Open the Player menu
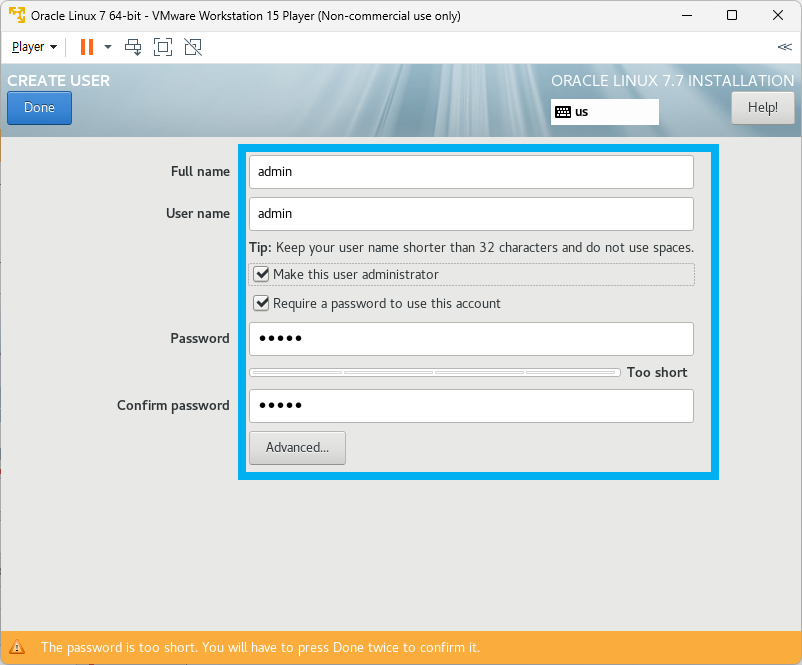The height and width of the screenshot is (665, 802). [x=34, y=47]
